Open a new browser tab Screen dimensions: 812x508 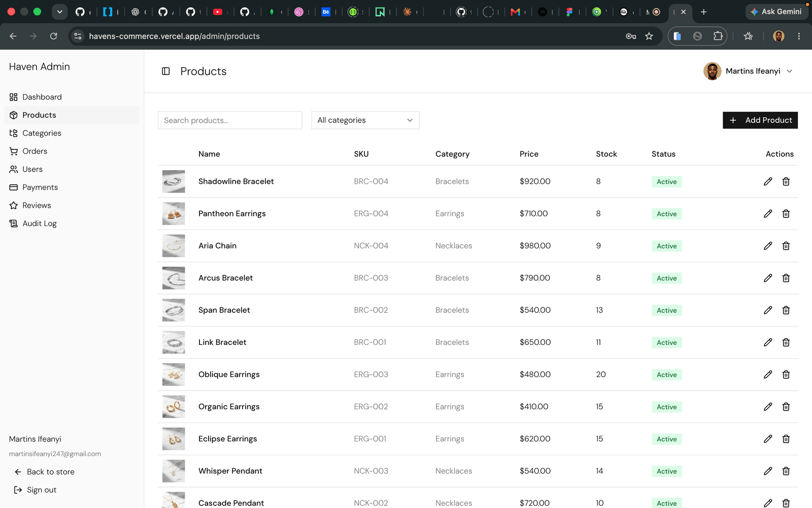click(703, 12)
